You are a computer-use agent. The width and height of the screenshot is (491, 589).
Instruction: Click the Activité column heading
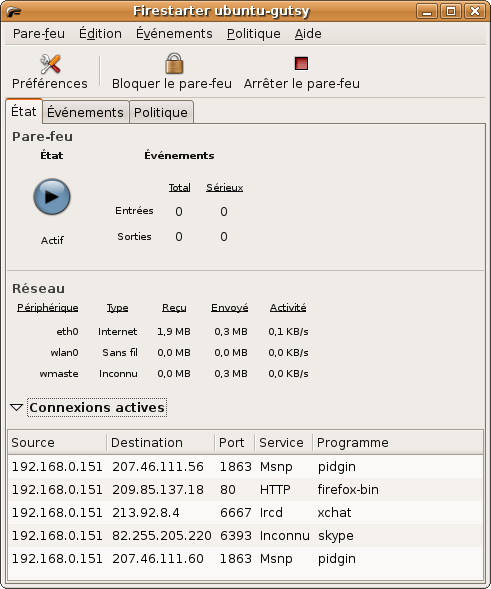click(288, 308)
